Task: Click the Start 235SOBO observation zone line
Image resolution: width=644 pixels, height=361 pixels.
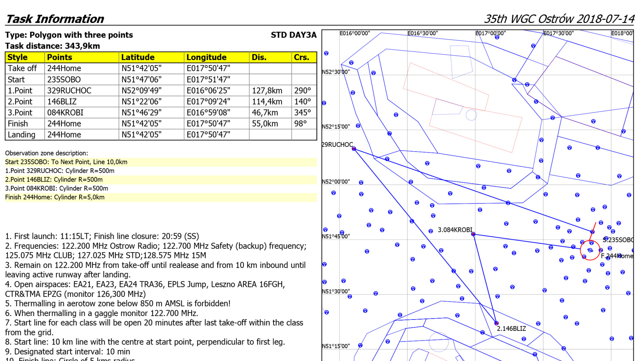Action: tap(66, 162)
